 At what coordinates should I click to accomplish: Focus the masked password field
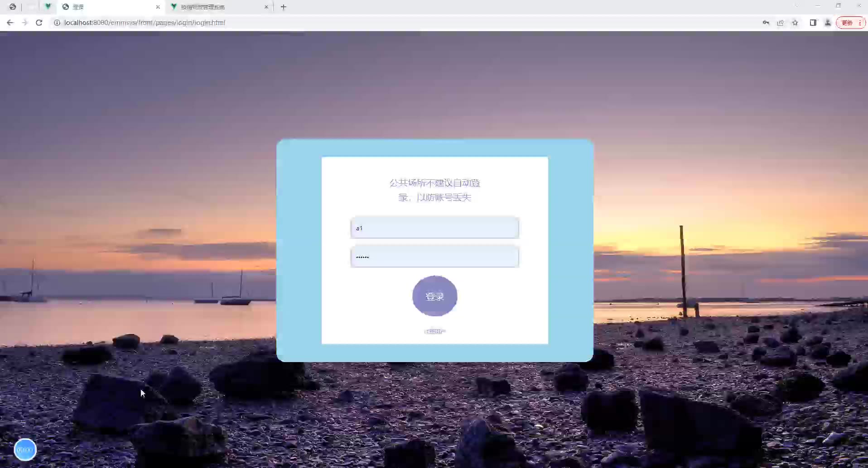tap(434, 257)
